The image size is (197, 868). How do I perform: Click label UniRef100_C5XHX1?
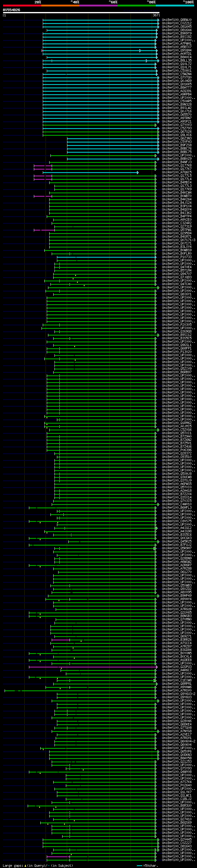pyautogui.click(x=176, y=71)
